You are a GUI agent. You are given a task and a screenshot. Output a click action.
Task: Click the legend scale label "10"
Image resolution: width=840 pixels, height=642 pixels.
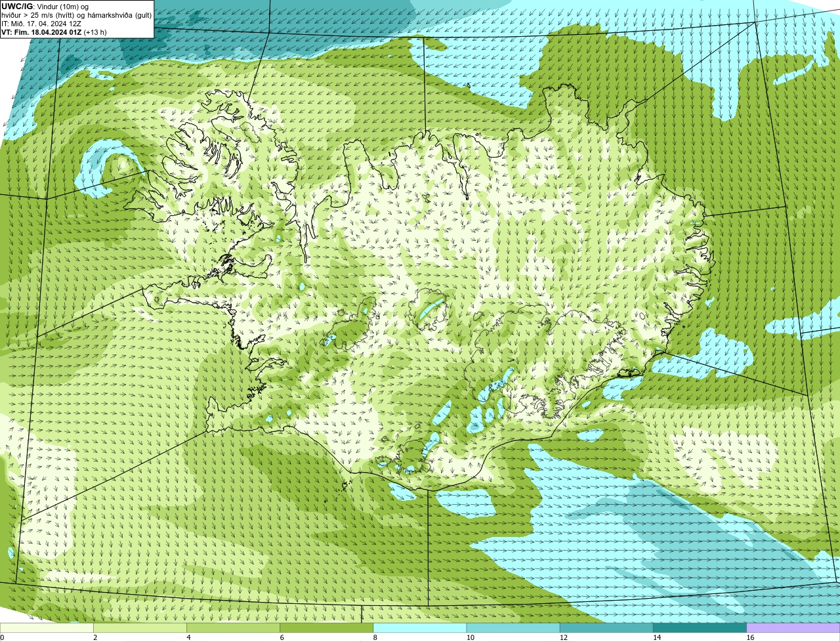[471, 637]
